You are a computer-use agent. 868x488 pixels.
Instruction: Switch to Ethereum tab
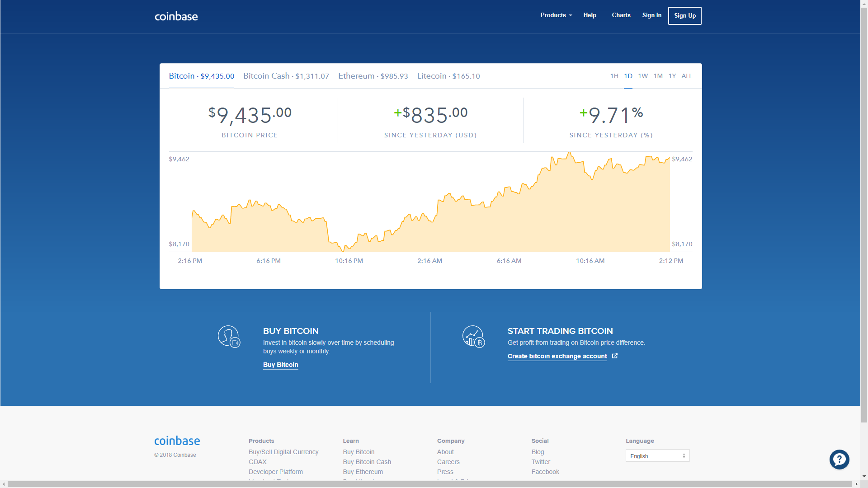click(373, 76)
